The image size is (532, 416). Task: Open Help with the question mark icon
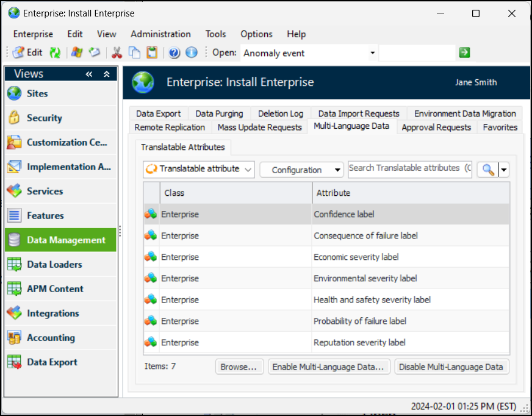click(174, 53)
